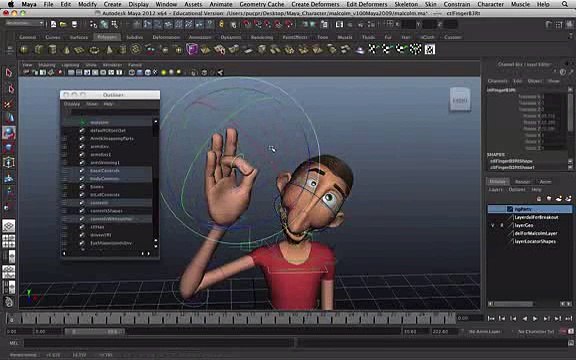This screenshot has height=360, width=576.
Task: Expand the ctlHair node in Outliner
Action: point(65,227)
